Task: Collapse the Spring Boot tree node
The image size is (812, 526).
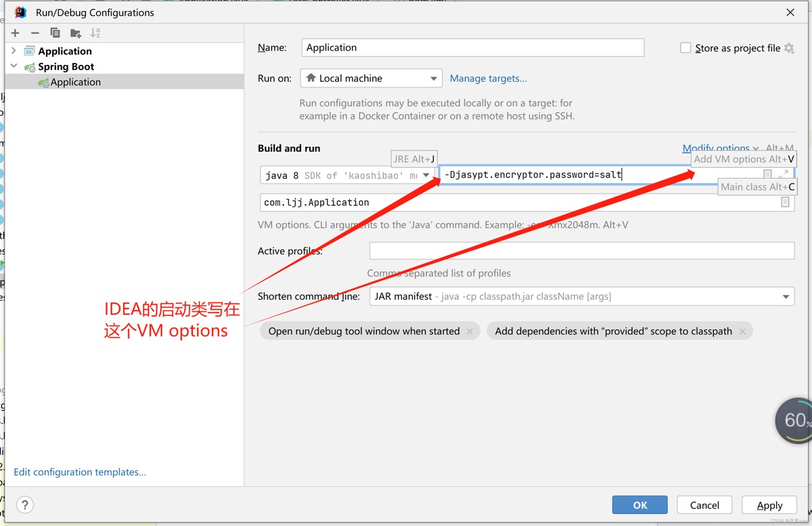Action: pos(14,66)
